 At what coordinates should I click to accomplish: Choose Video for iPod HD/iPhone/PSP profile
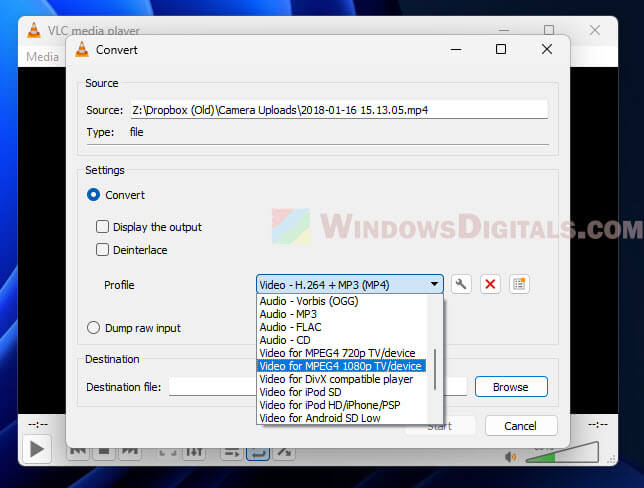pos(342,405)
